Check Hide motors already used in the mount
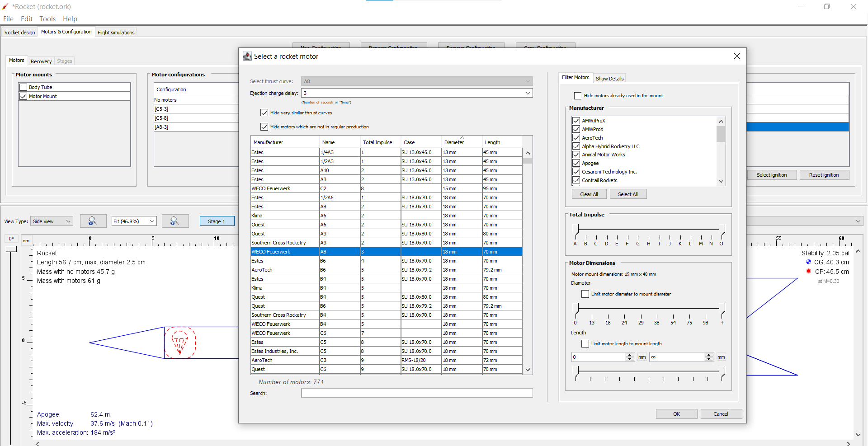 point(577,95)
